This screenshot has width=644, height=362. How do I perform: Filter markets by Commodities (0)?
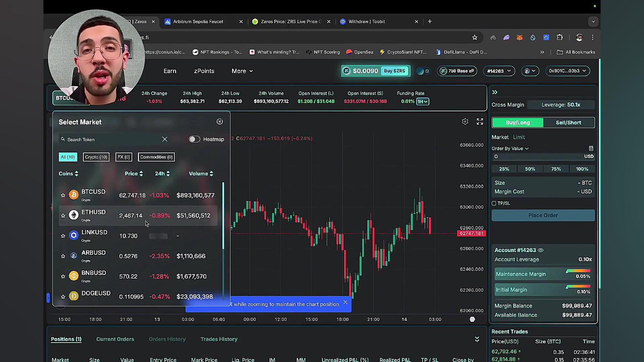coord(156,157)
